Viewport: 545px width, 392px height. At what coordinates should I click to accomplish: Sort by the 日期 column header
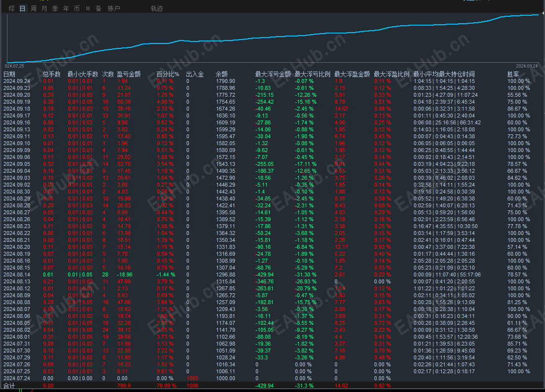pos(9,74)
